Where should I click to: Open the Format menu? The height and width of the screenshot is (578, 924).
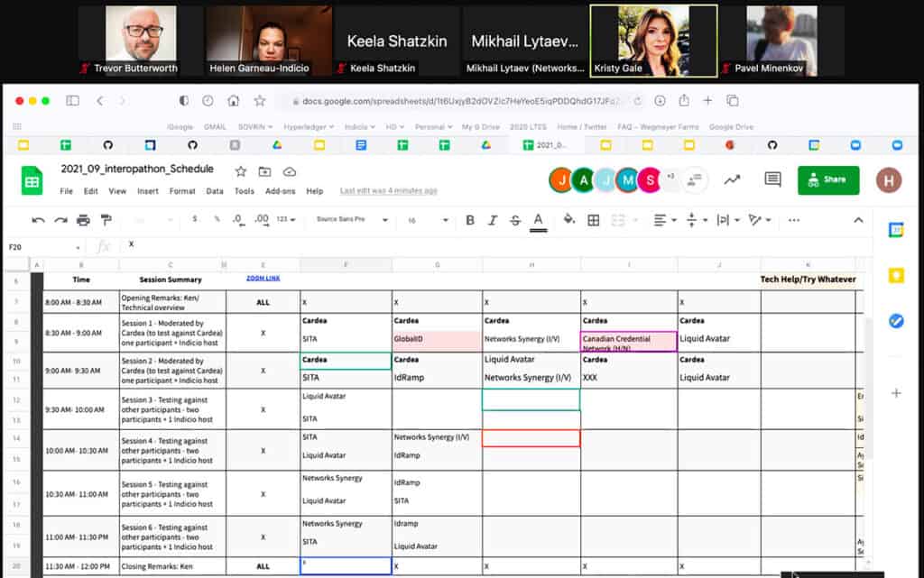tap(182, 191)
